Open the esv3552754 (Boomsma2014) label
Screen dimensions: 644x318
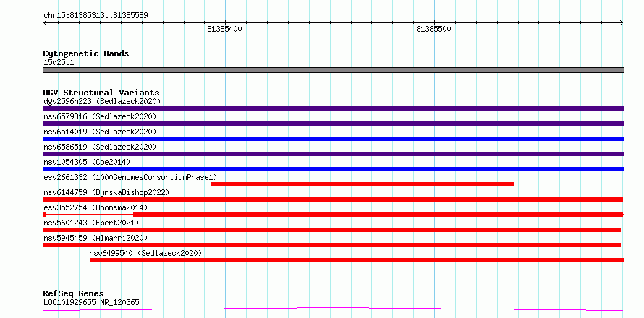point(96,207)
